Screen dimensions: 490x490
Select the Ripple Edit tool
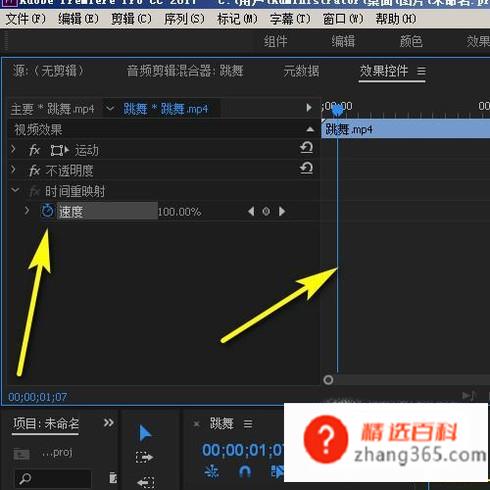tap(146, 482)
